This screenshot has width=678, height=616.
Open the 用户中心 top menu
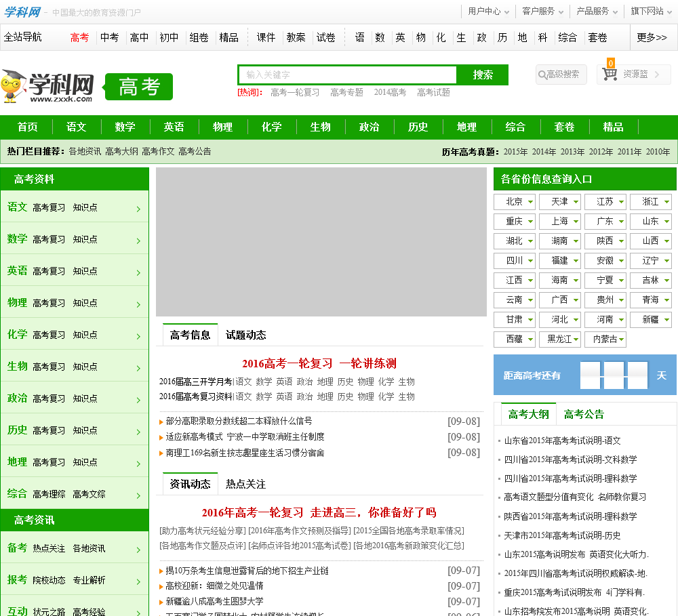click(x=489, y=12)
